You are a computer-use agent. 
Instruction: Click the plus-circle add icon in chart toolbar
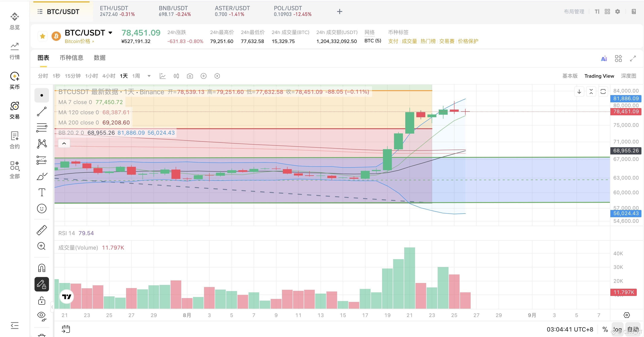click(204, 76)
